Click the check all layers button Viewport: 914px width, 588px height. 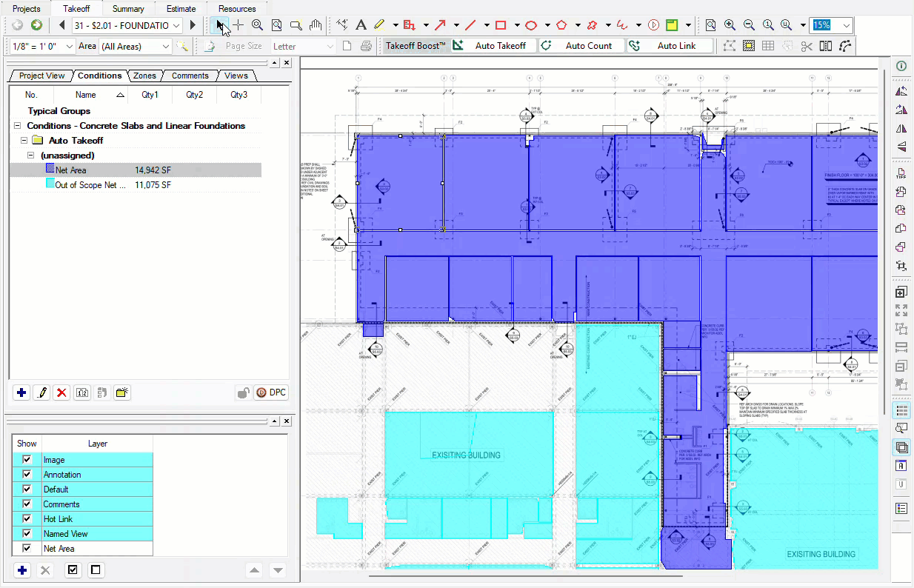[x=73, y=570]
